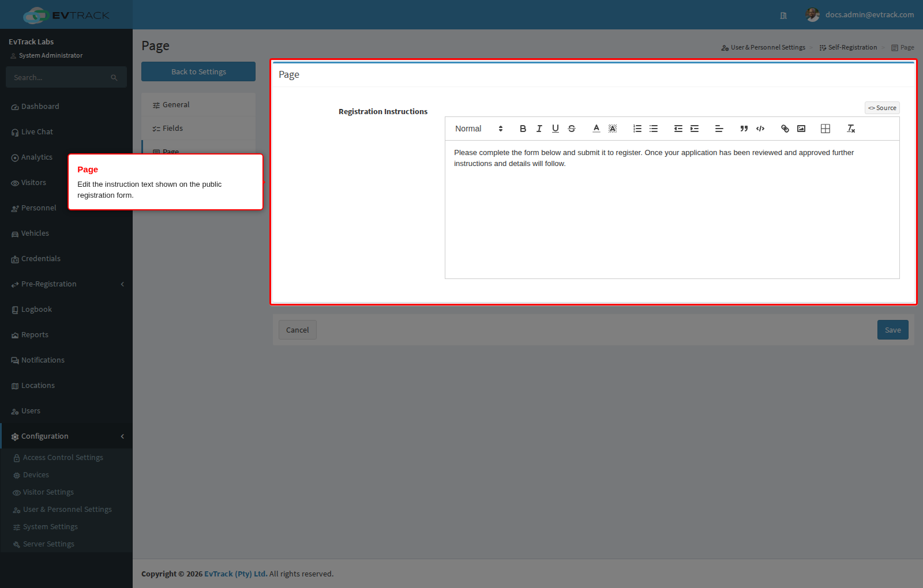Decrease the text indent
Screen dimensions: 923x588
[x=678, y=129]
